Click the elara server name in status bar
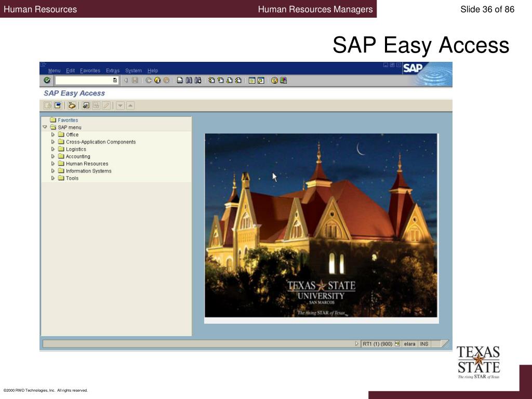The image size is (532, 399). 409,344
